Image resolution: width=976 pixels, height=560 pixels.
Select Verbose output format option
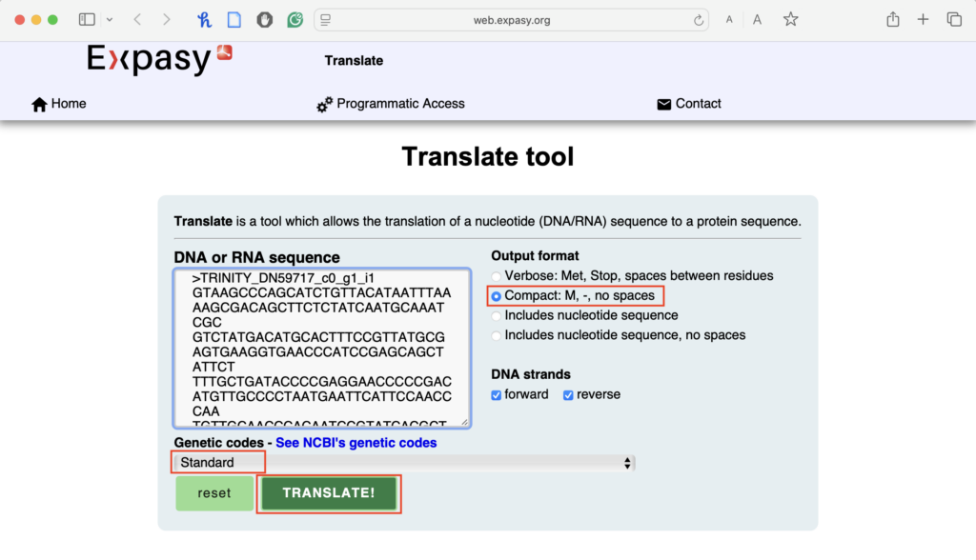[x=497, y=276]
